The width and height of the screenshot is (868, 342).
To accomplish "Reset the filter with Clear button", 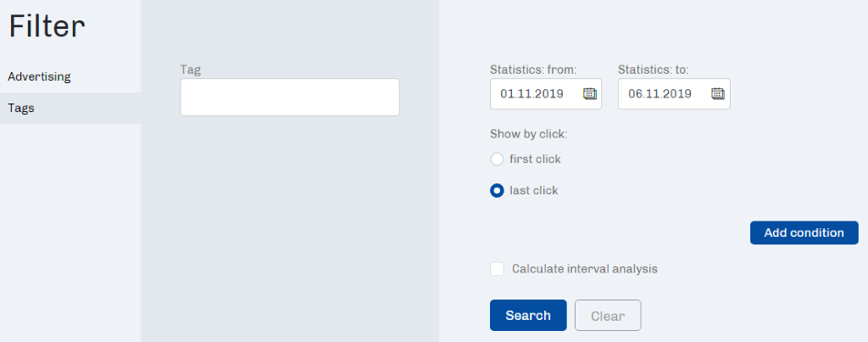I will 608,316.
